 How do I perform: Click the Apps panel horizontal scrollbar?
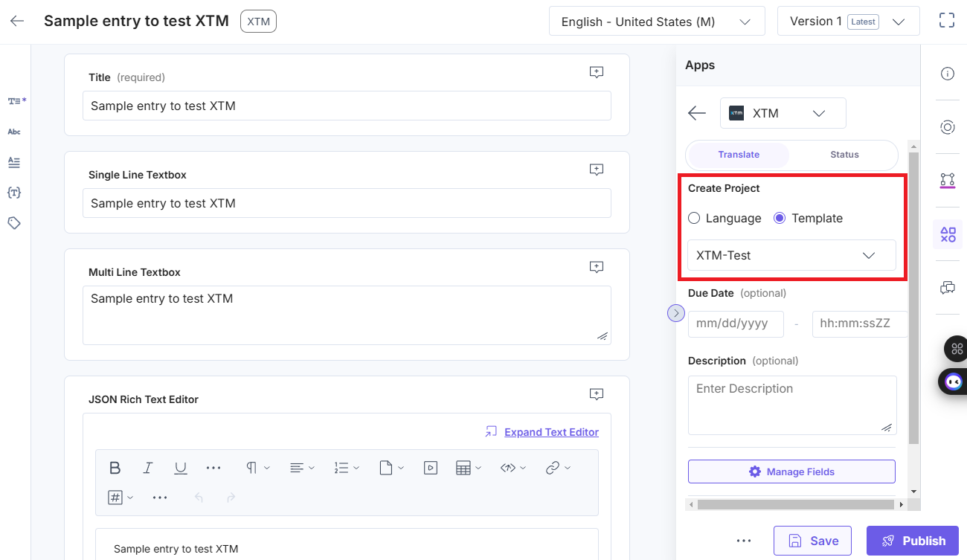[x=795, y=504]
